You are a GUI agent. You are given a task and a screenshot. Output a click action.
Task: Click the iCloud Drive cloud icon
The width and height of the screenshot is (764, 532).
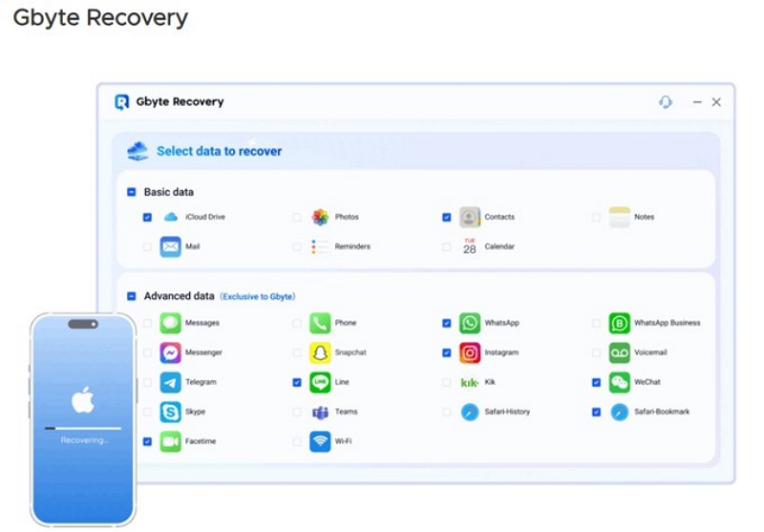coord(171,217)
